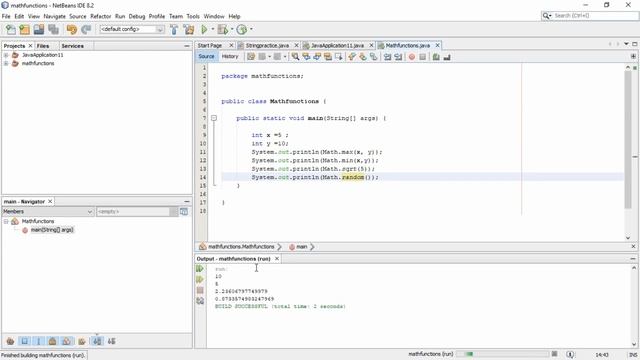
Task: Open dropdown arrow beside Debug Project
Action: [232, 29]
